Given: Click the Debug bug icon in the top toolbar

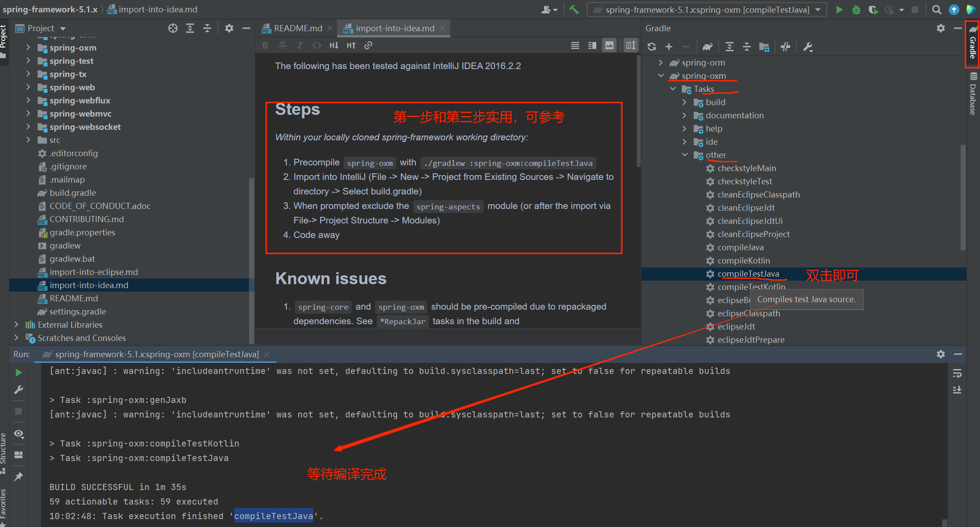Looking at the screenshot, I should point(856,10).
